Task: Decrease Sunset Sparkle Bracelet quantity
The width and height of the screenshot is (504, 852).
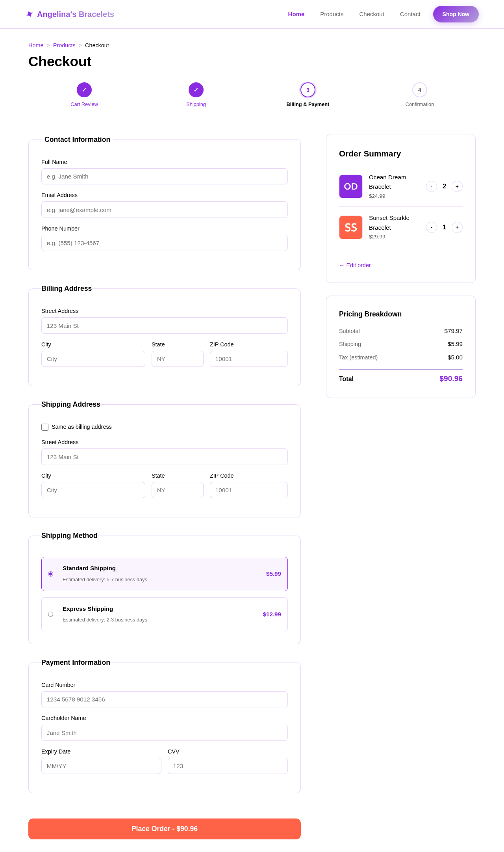Action: pyautogui.click(x=432, y=227)
